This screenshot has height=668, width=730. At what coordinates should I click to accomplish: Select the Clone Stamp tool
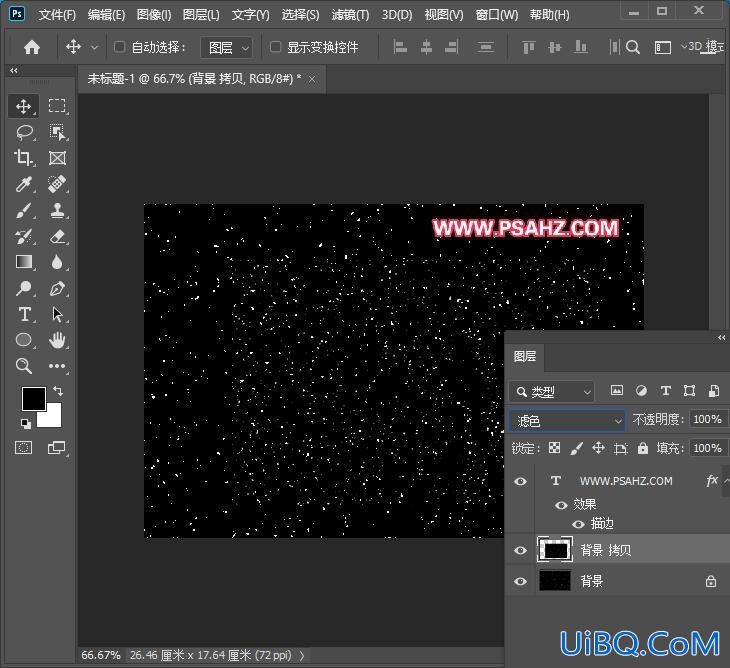pos(57,210)
